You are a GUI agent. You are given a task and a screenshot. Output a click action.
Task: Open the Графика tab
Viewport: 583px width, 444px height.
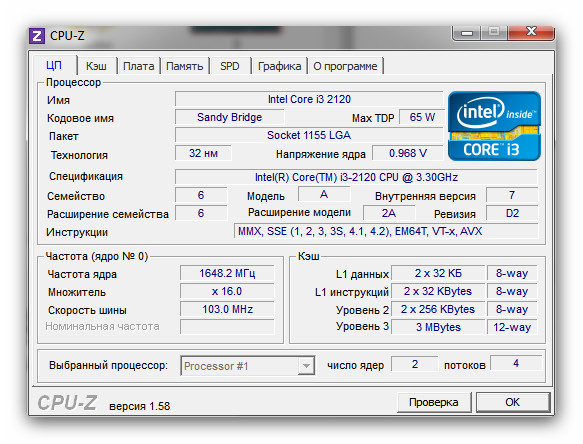point(279,66)
